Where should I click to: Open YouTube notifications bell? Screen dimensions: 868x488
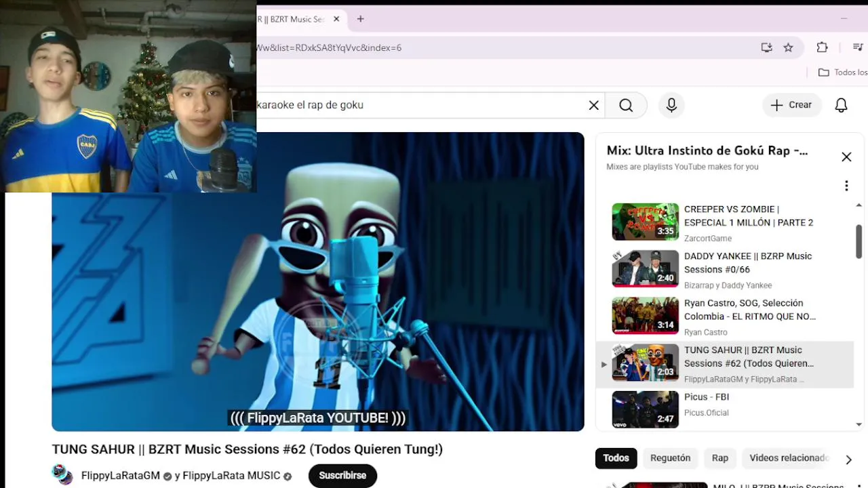841,105
